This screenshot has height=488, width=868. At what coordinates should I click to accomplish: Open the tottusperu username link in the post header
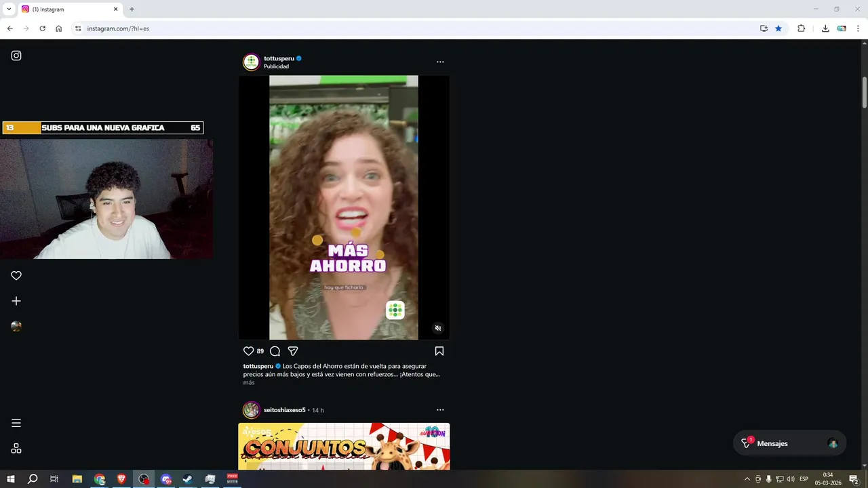(279, 58)
